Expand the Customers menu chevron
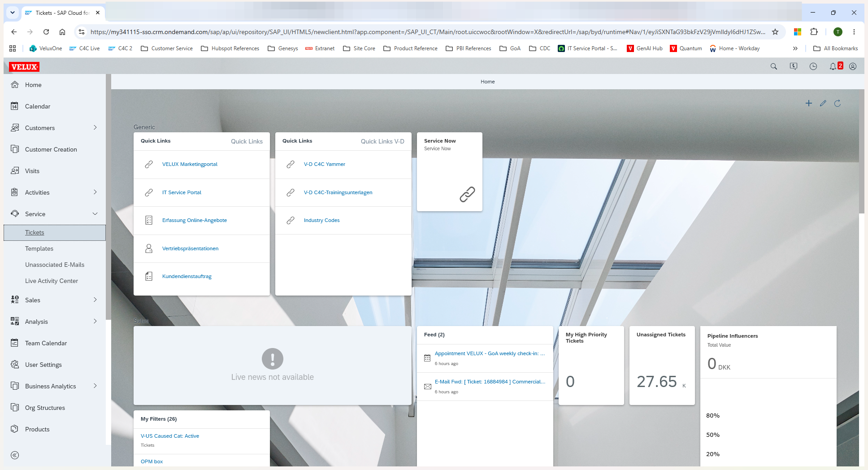Viewport: 868px width, 470px height. point(95,128)
